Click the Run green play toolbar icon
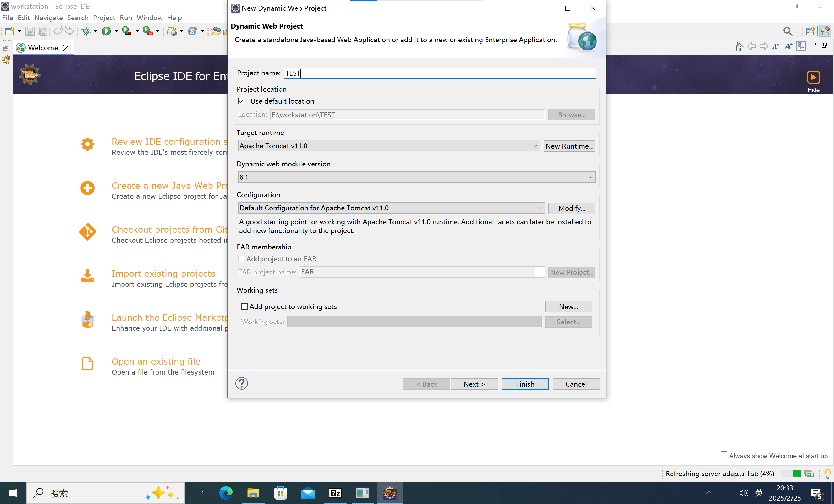834x504 pixels. pyautogui.click(x=106, y=31)
